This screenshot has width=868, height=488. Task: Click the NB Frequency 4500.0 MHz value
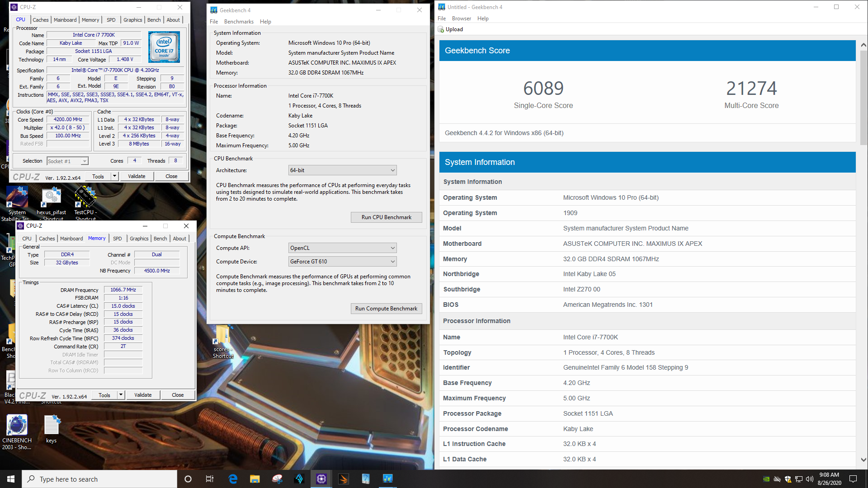157,271
